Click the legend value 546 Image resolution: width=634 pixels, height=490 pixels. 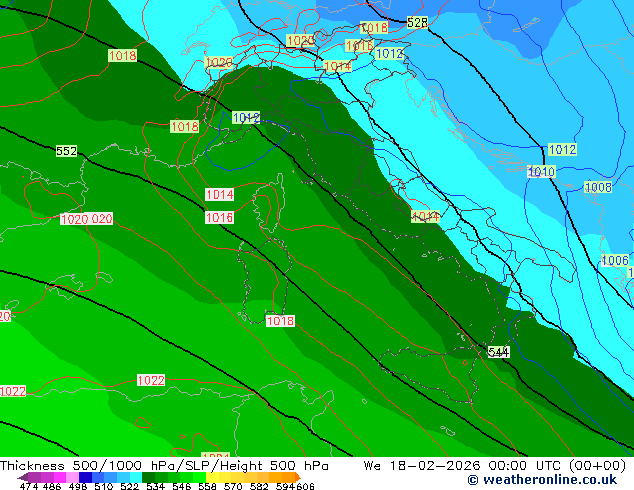182,486
